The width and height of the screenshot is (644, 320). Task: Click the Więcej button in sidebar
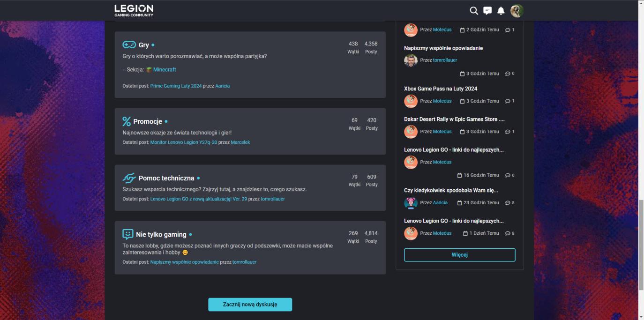pos(459,255)
